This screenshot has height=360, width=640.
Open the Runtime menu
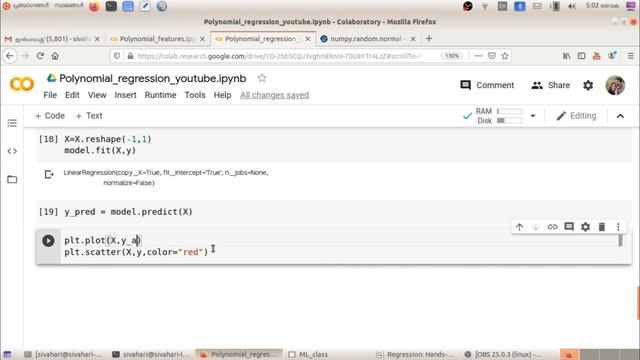point(160,95)
